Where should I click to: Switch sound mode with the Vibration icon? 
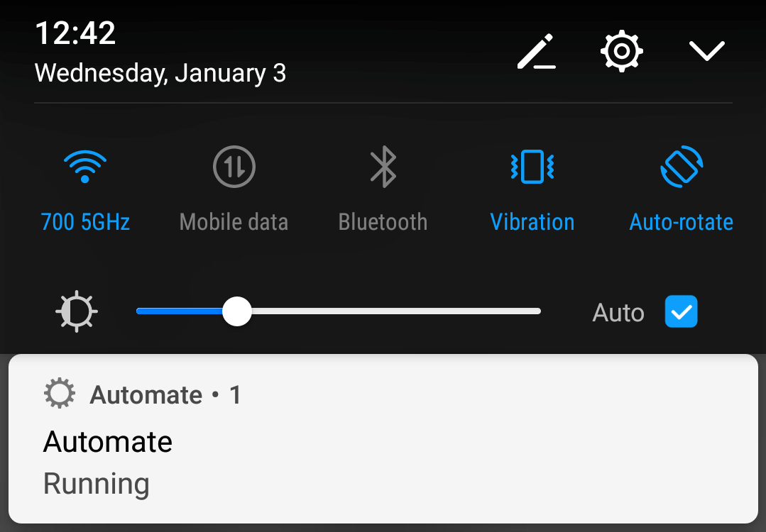coord(532,167)
